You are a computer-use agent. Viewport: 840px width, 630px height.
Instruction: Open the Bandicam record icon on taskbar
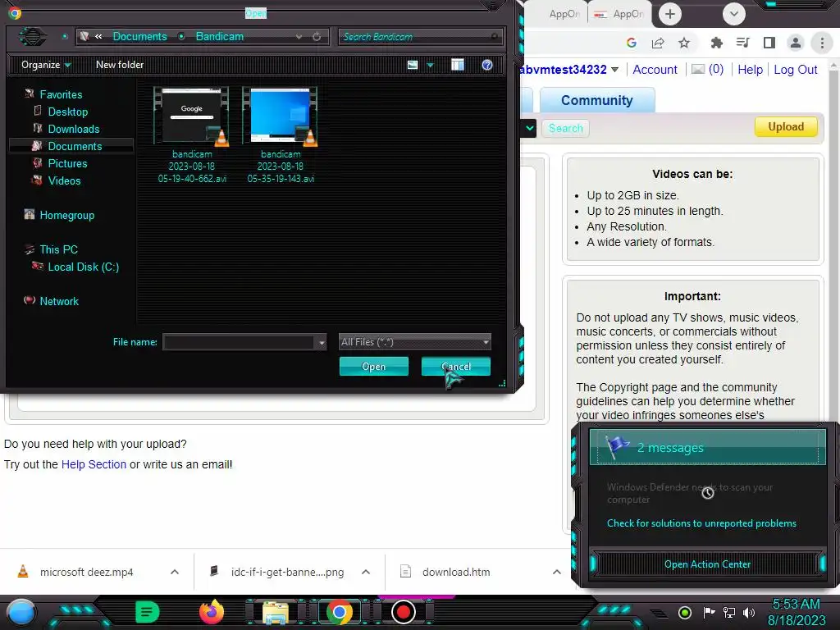pos(403,612)
